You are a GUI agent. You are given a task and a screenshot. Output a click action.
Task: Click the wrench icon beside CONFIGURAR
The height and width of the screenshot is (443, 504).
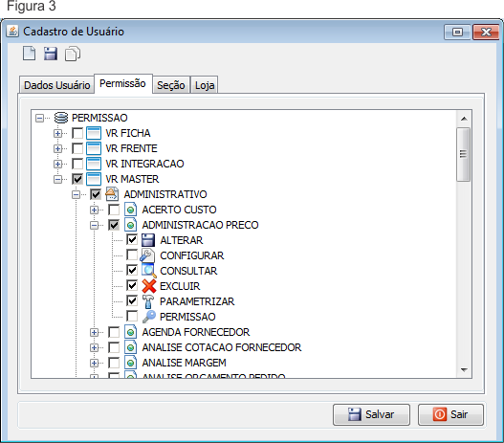pos(147,255)
